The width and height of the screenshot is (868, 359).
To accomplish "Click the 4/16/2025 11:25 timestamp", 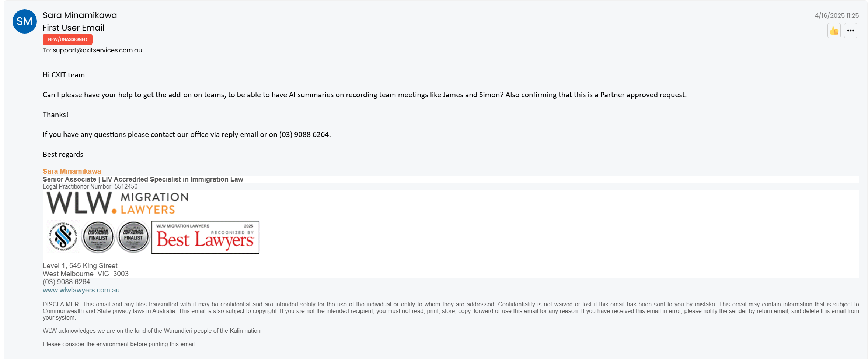I will pos(837,15).
